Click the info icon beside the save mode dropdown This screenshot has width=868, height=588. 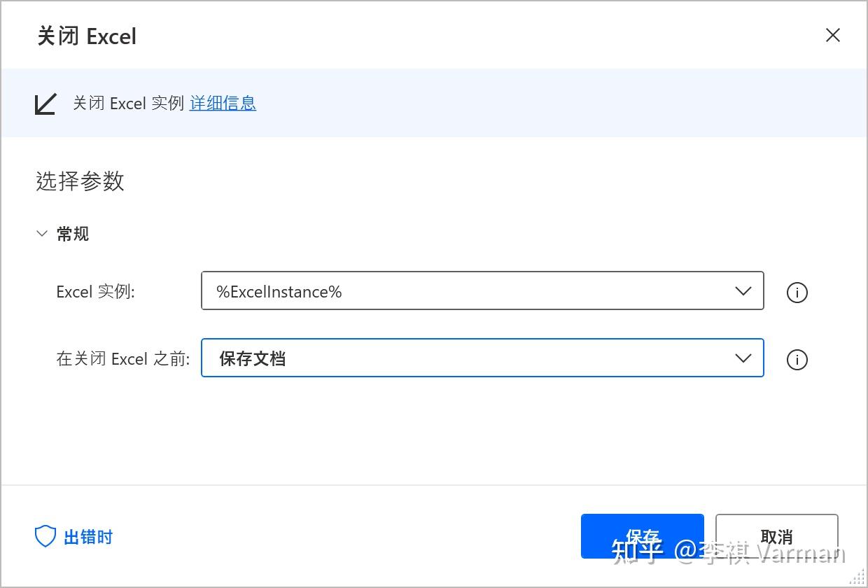pyautogui.click(x=796, y=360)
